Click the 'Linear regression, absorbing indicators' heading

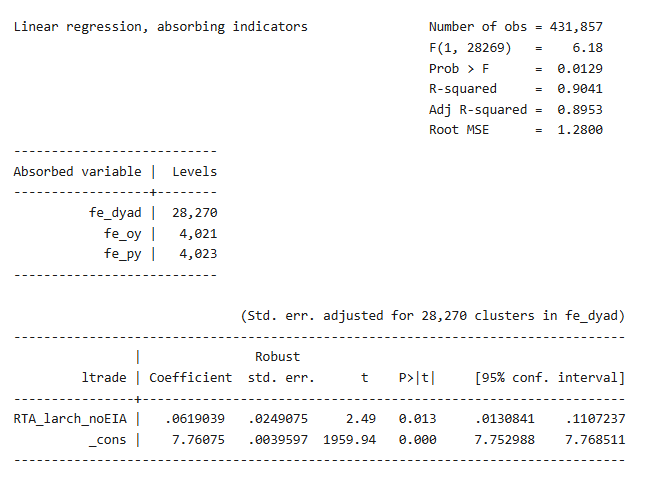pos(160,27)
